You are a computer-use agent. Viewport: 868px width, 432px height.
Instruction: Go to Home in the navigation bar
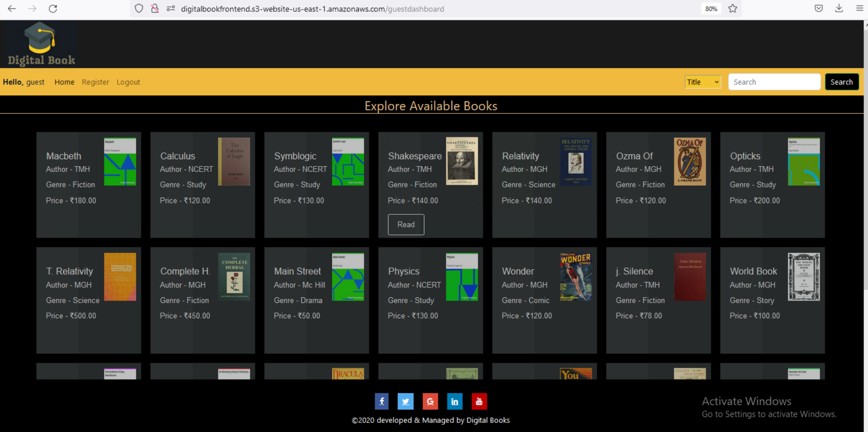point(64,82)
